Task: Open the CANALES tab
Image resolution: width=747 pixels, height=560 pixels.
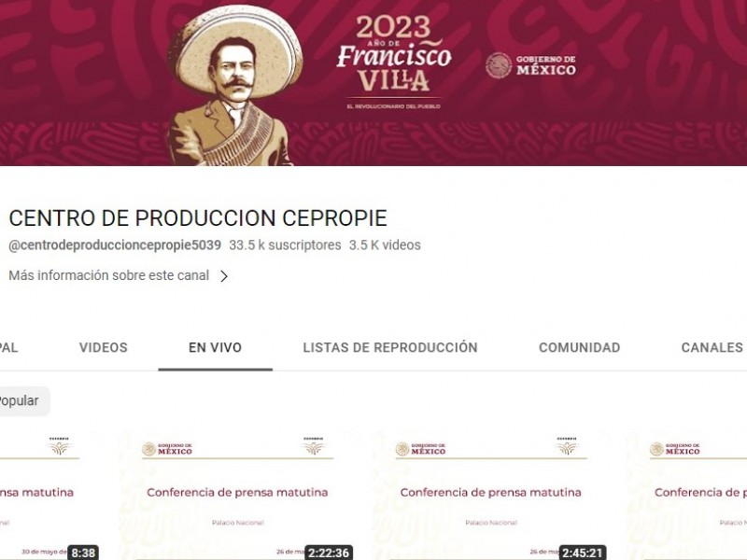Action: click(x=712, y=347)
